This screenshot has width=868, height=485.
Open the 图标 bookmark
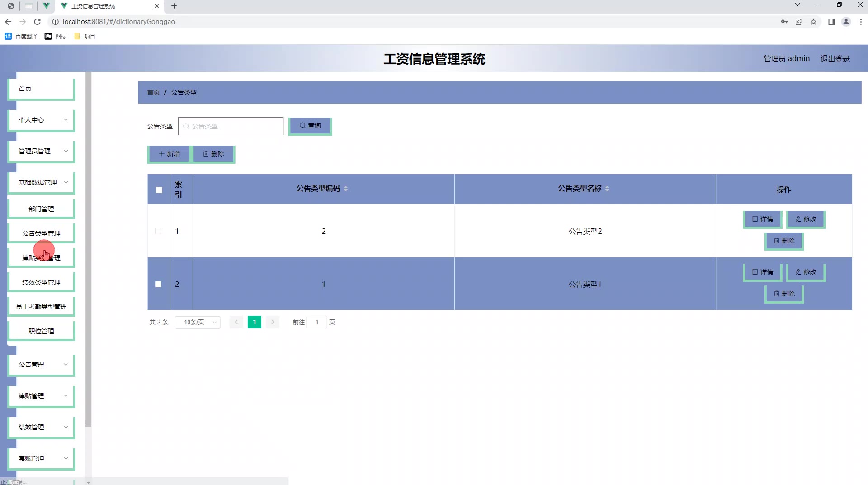56,36
